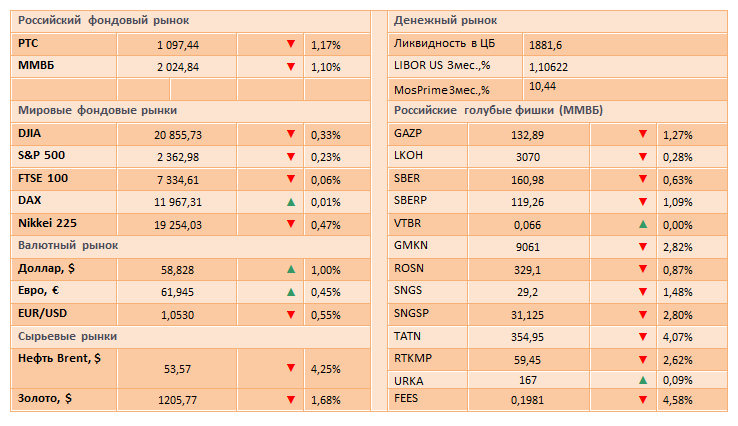Click the red down arrow beside Золото
Image resolution: width=738 pixels, height=426 pixels.
click(290, 400)
